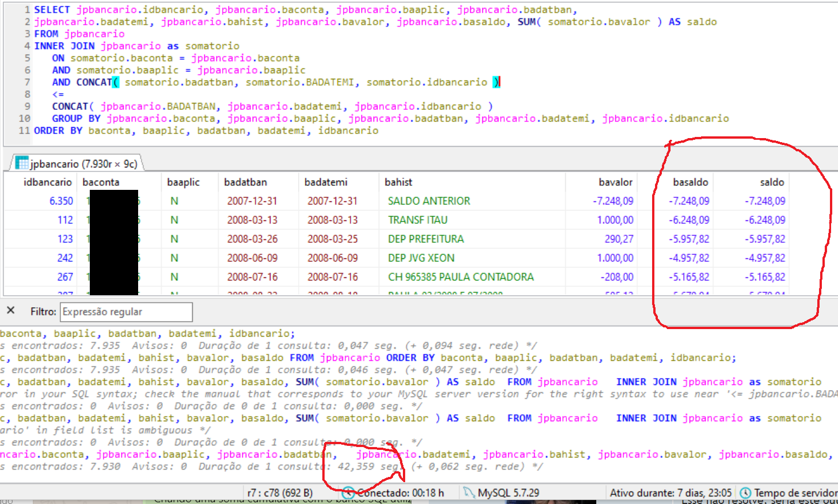The height and width of the screenshot is (504, 838).
Task: Sort by the baconta column header
Action: pyautogui.click(x=101, y=182)
